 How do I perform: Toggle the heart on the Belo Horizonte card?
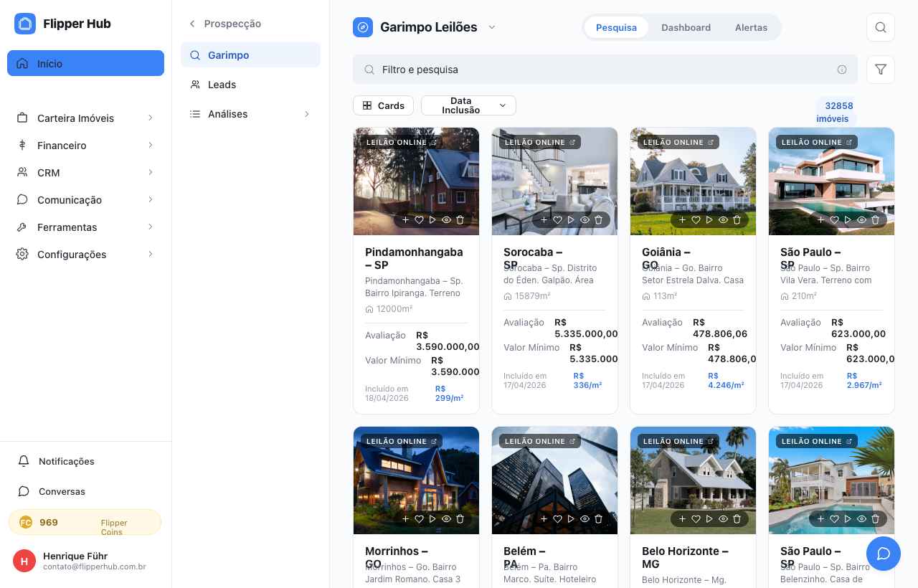[x=696, y=518]
